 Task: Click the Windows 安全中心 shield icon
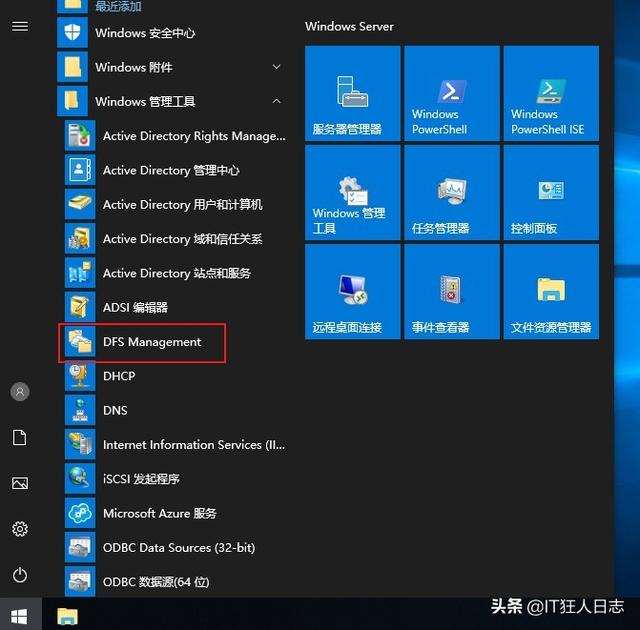[72, 32]
